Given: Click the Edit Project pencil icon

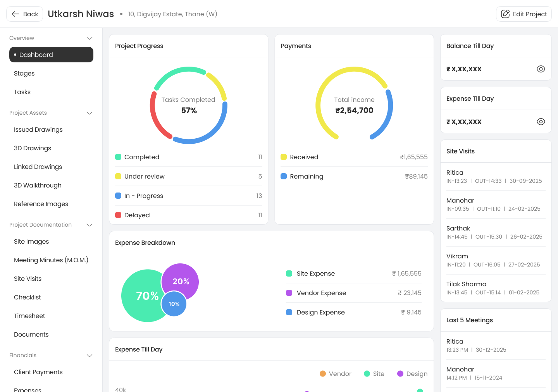Looking at the screenshot, I should [x=505, y=14].
